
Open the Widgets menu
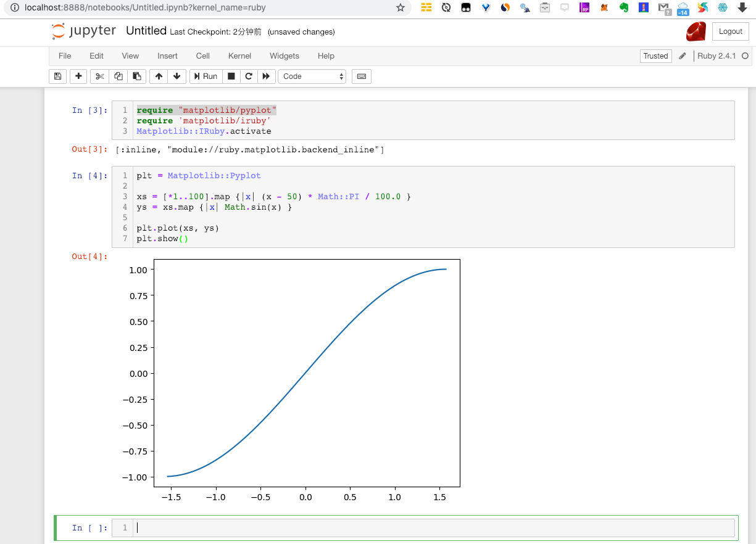pyautogui.click(x=284, y=56)
